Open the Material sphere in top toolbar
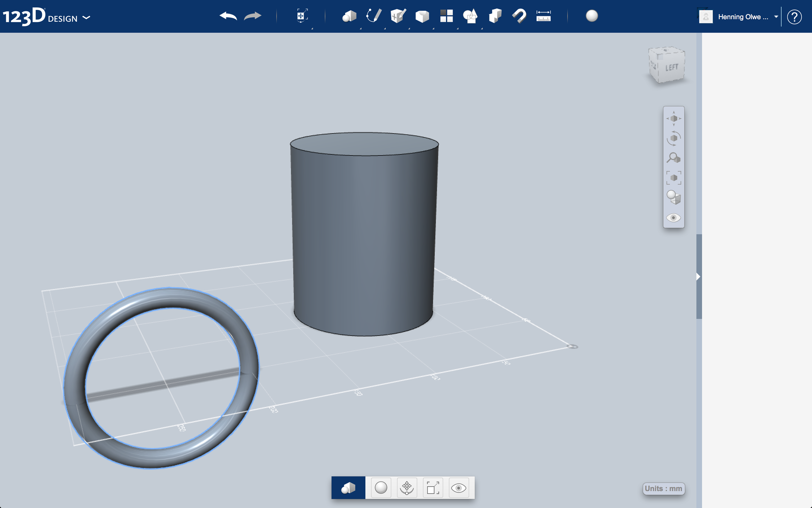The width and height of the screenshot is (812, 508). (592, 16)
